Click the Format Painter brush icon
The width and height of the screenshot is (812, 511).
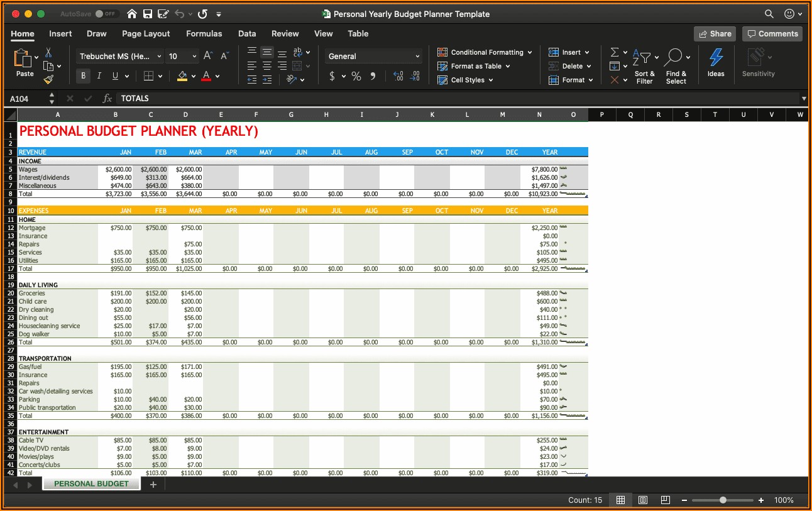pos(48,80)
